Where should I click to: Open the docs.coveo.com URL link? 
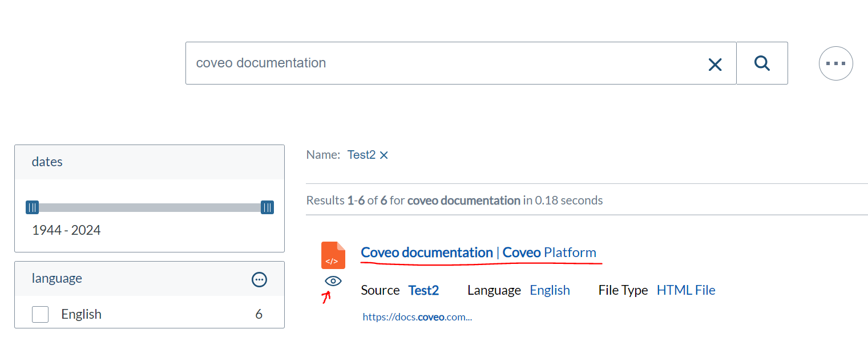[417, 317]
